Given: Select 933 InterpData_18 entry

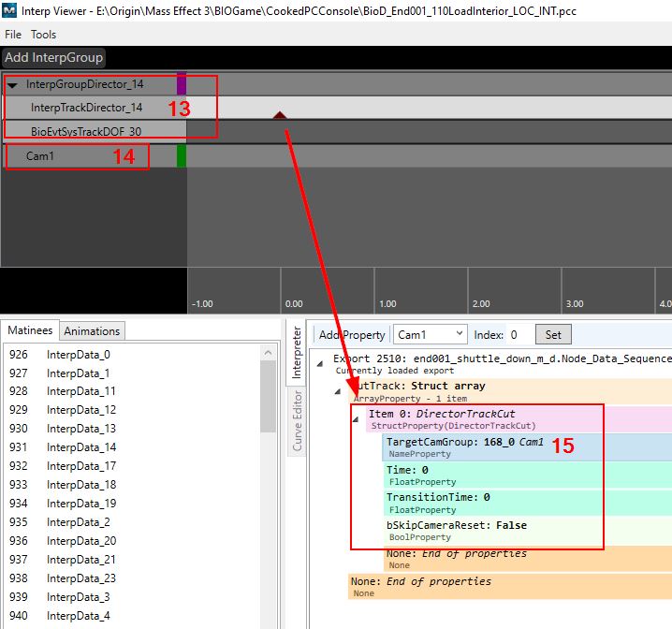Looking at the screenshot, I should (x=131, y=485).
